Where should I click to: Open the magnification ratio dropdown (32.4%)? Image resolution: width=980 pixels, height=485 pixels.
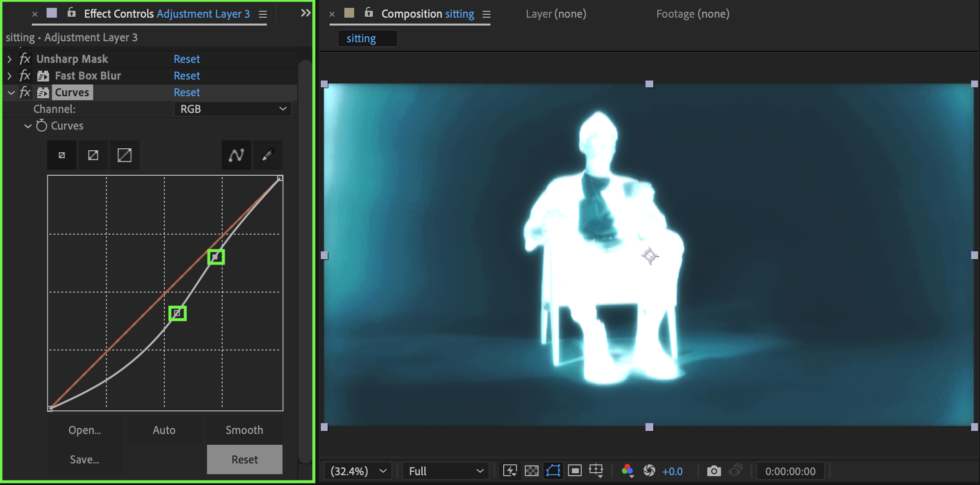(358, 471)
